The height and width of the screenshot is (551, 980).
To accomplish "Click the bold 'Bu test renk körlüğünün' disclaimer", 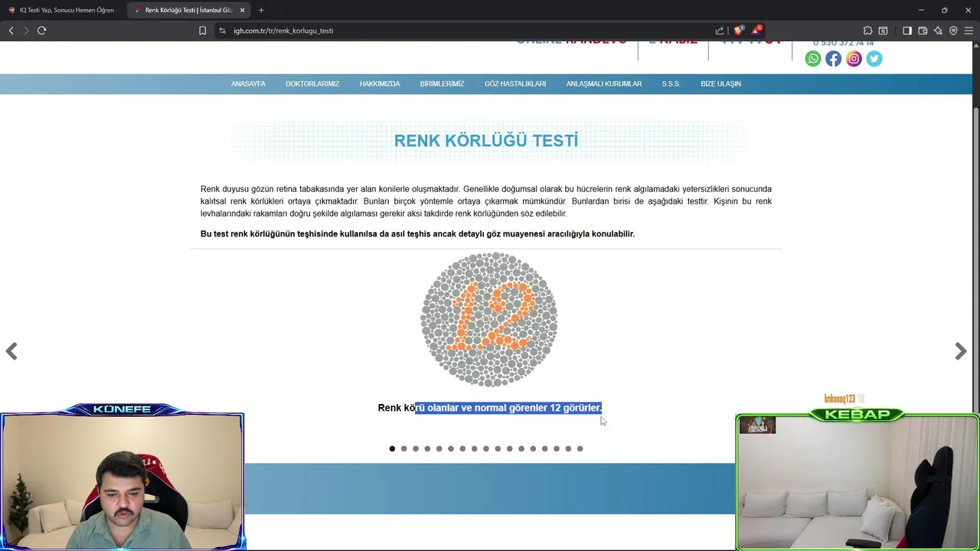I will point(417,234).
